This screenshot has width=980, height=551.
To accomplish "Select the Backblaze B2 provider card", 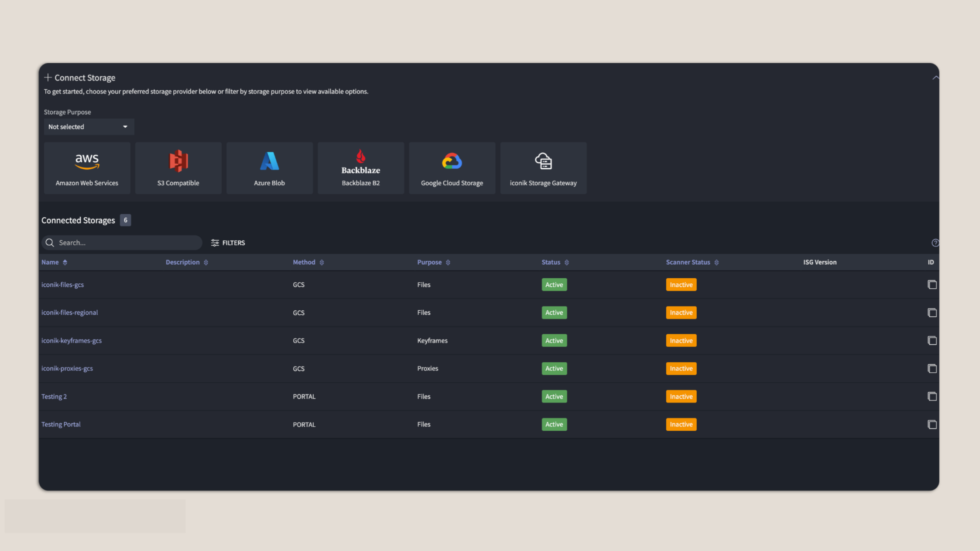I will 361,168.
